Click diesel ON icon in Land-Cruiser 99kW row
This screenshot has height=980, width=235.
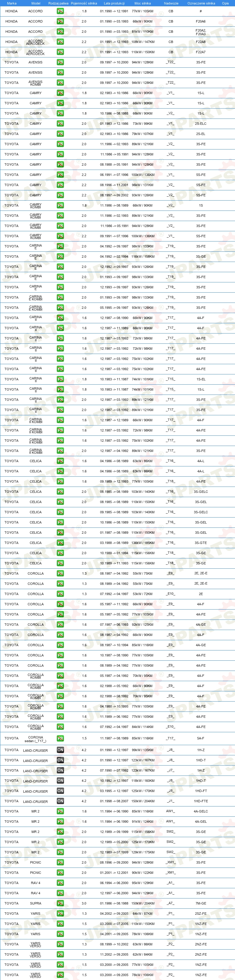(60, 750)
